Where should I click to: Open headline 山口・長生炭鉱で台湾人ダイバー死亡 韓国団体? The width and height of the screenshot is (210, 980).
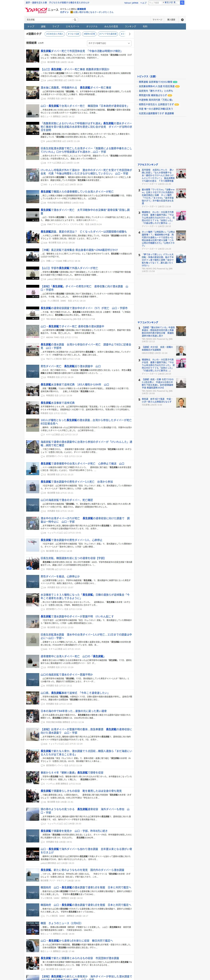[x=84, y=106]
